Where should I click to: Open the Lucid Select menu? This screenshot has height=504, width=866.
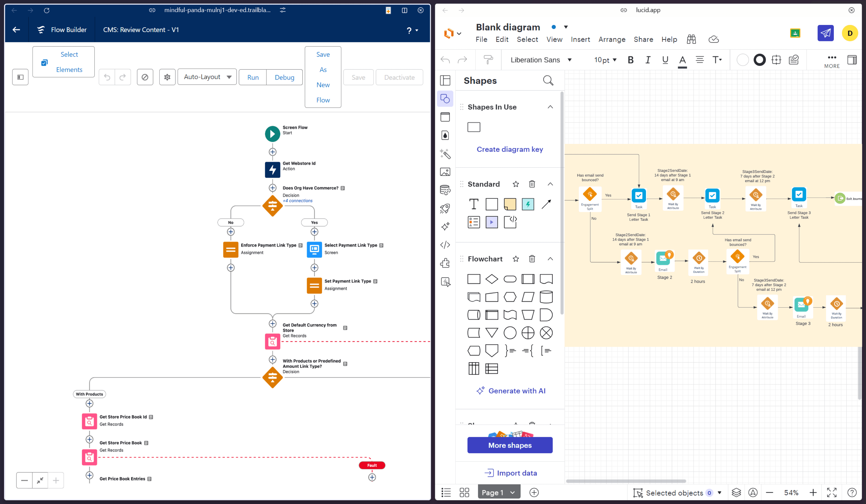pos(527,40)
